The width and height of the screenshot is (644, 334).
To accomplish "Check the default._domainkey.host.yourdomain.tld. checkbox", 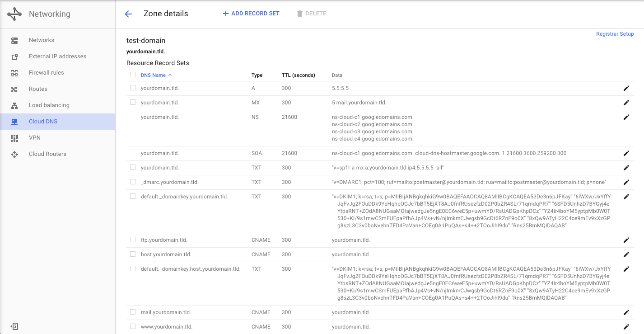I will click(x=133, y=268).
